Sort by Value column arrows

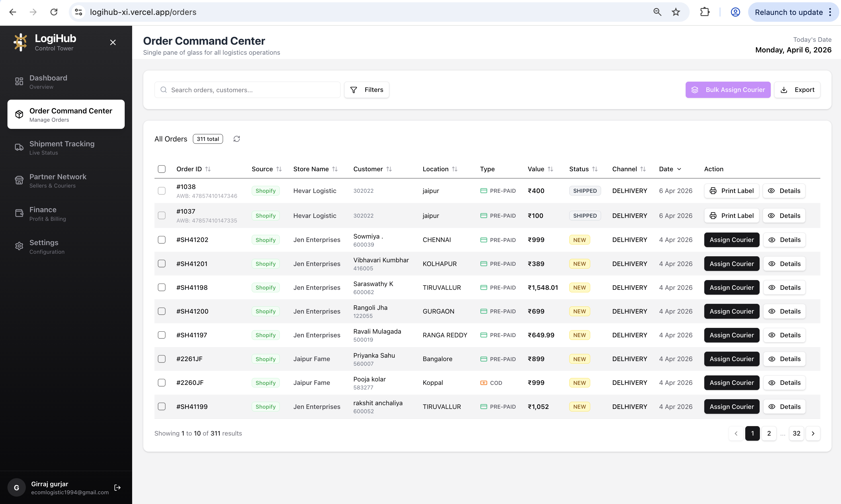[550, 169]
